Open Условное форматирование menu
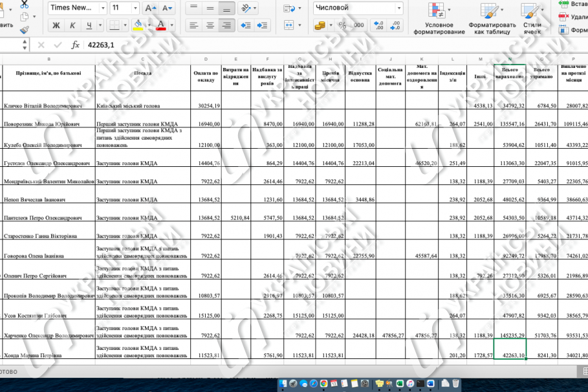 [439, 18]
